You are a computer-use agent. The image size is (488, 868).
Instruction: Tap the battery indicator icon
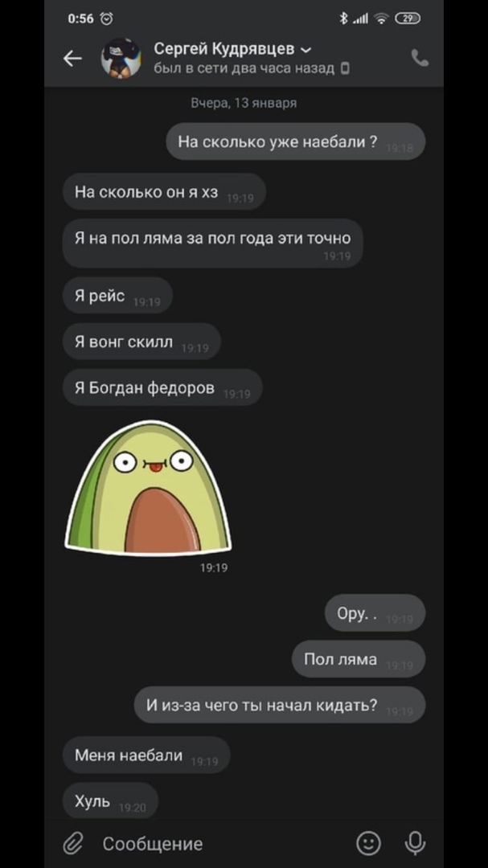tap(408, 18)
